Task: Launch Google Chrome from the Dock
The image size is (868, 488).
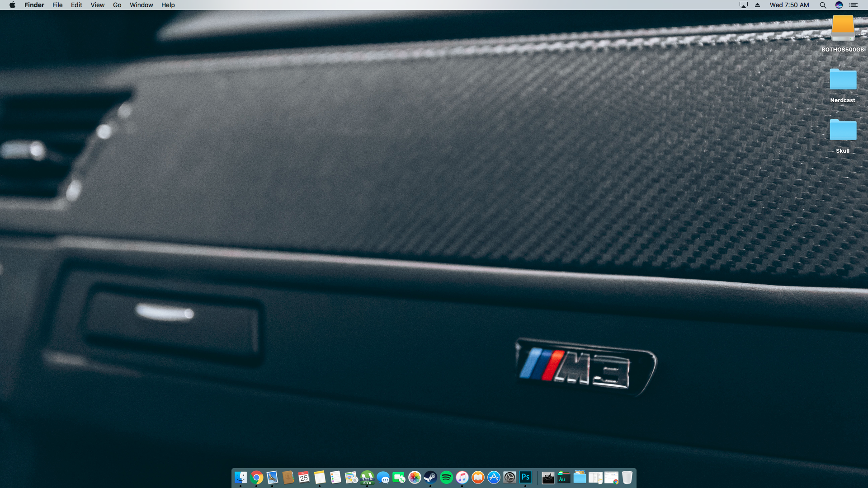Action: (x=256, y=477)
